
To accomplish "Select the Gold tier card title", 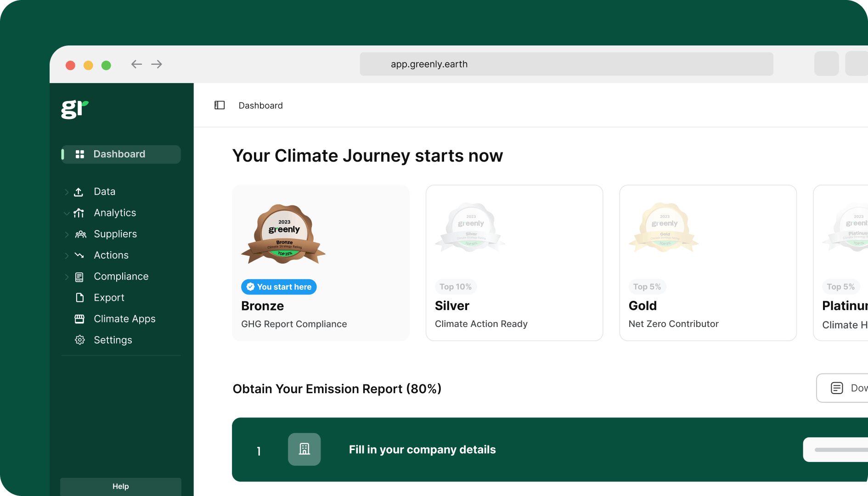I will (x=643, y=306).
